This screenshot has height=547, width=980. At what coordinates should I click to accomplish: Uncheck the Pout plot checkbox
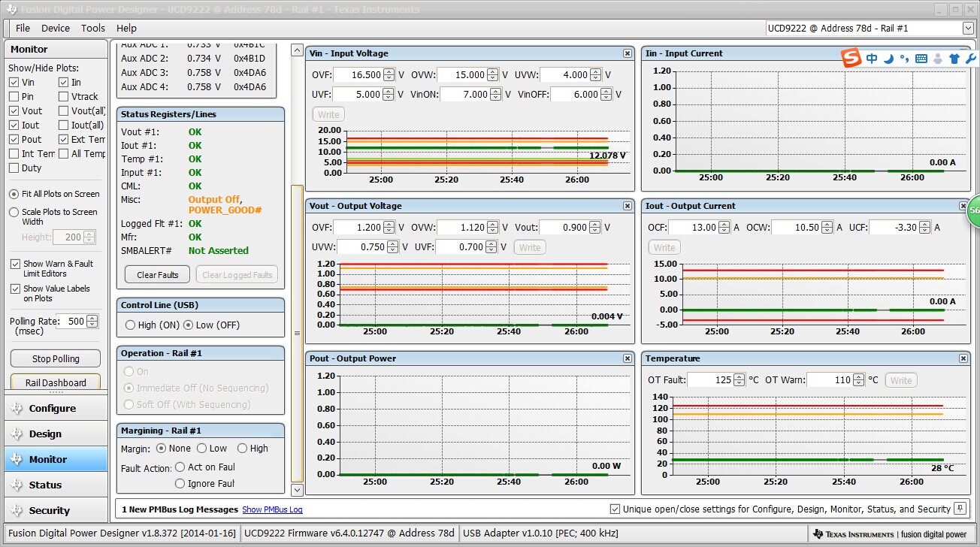coord(14,140)
